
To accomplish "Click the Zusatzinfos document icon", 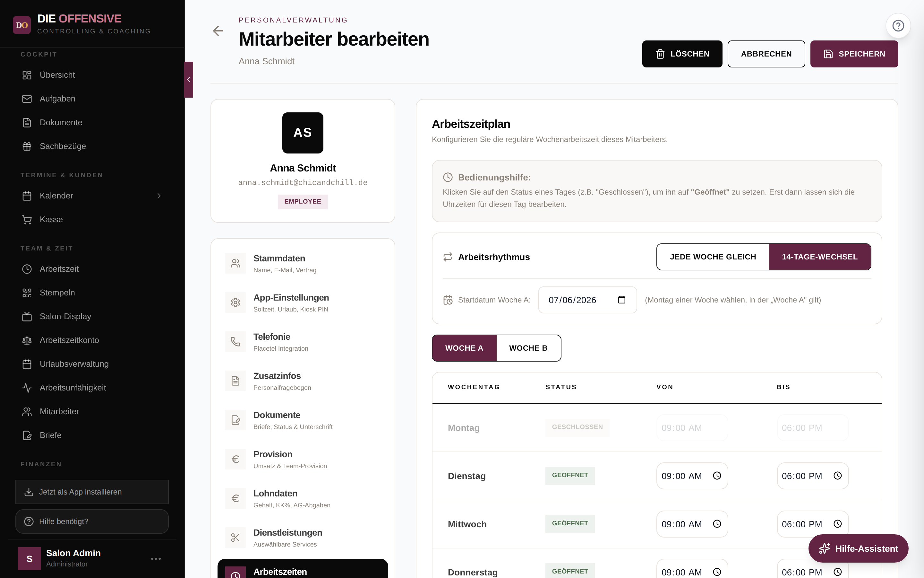I will 235,381.
